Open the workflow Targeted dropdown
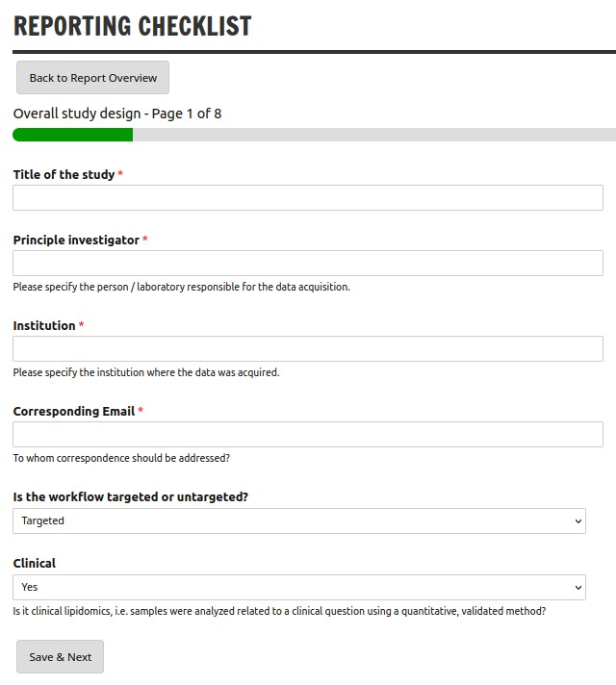Viewport: 616px width, 685px height. pyautogui.click(x=299, y=520)
